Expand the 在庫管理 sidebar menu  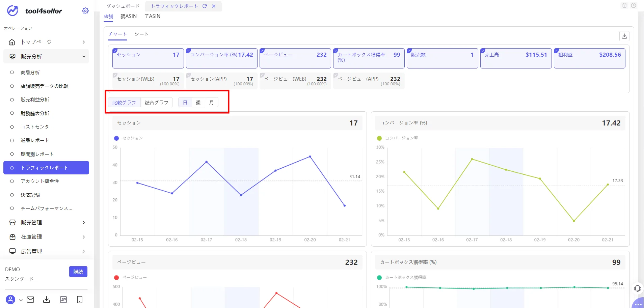(x=46, y=237)
